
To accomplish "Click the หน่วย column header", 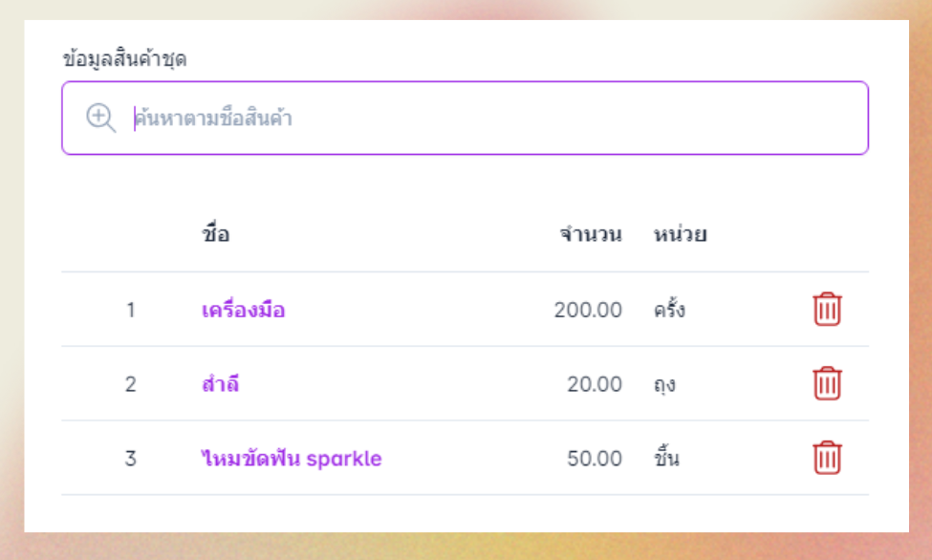I will [680, 235].
